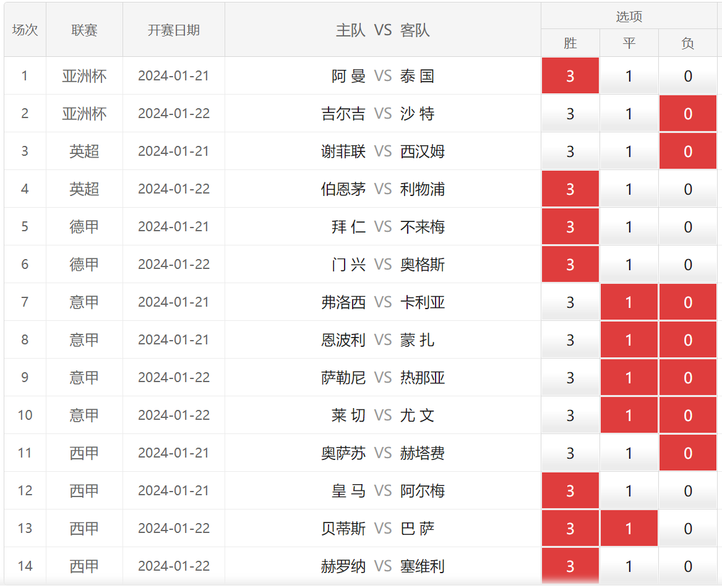Click the 胜 column header
Viewport: 722px width, 588px height.
(x=570, y=43)
